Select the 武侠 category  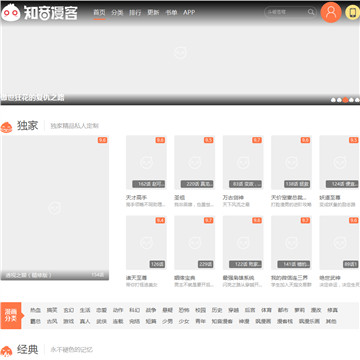(101, 321)
